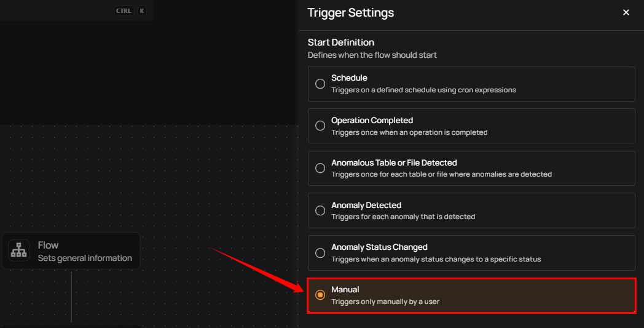This screenshot has width=644, height=328.
Task: Enable the Anomaly Detected trigger radio
Action: tap(320, 210)
